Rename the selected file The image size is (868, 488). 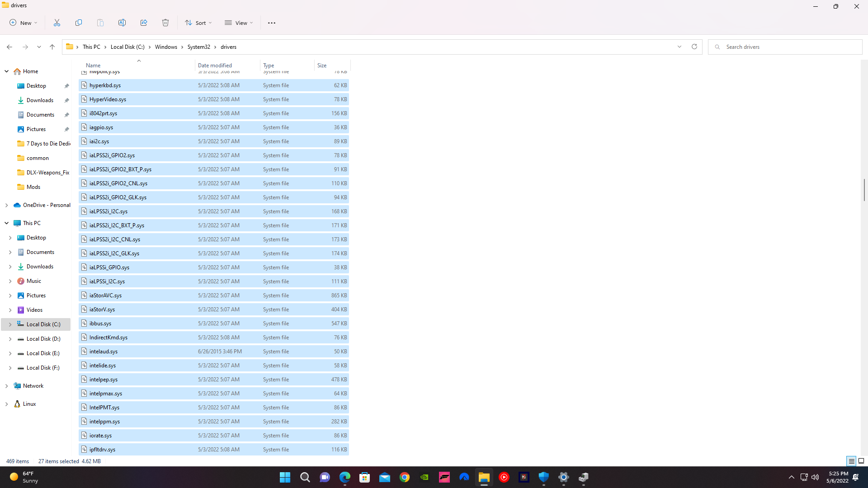(122, 23)
